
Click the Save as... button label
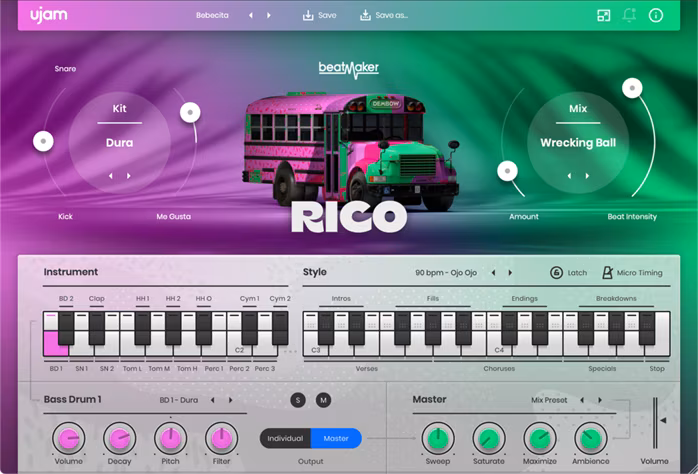pyautogui.click(x=391, y=16)
